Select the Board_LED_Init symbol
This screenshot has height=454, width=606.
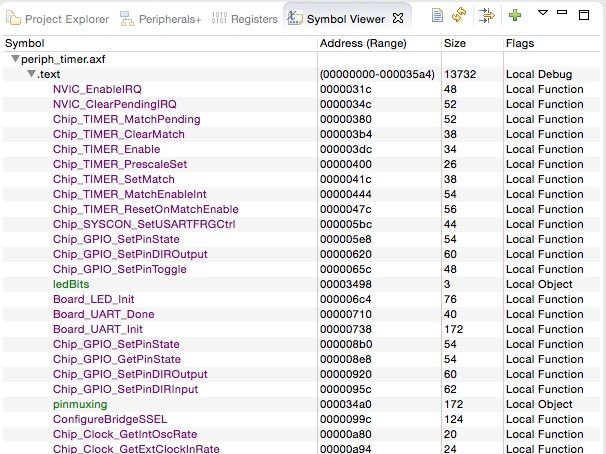(94, 299)
